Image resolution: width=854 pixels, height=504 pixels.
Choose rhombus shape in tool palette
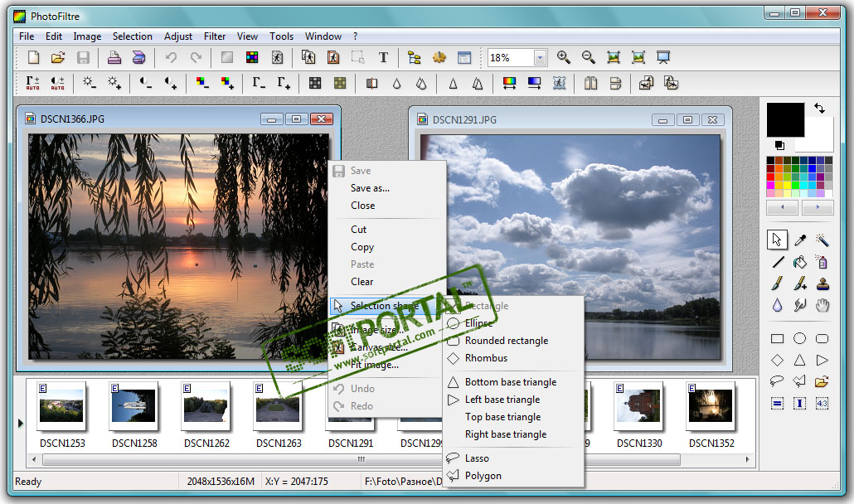(777, 361)
